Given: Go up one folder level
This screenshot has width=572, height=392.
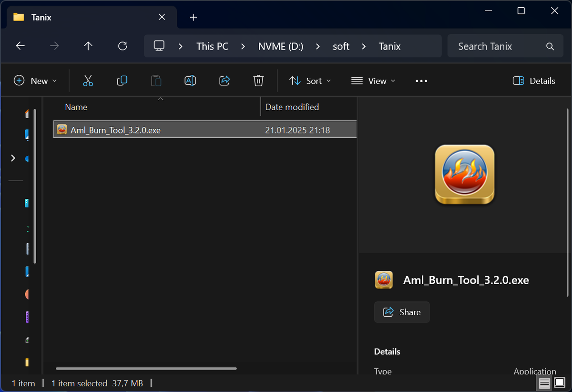Looking at the screenshot, I should tap(88, 46).
